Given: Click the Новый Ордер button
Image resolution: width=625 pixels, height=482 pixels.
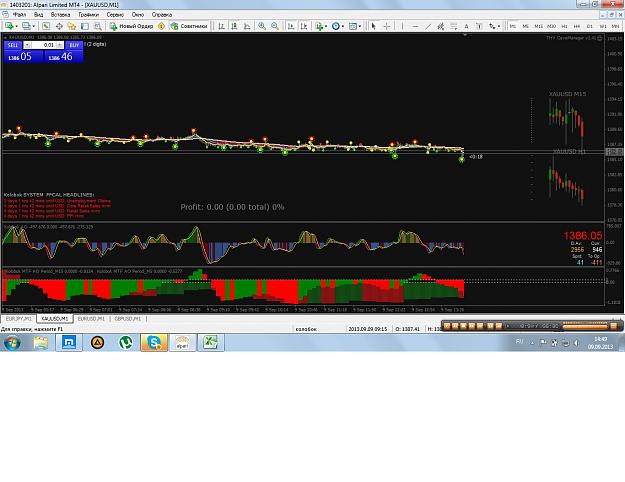Looking at the screenshot, I should (x=132, y=26).
